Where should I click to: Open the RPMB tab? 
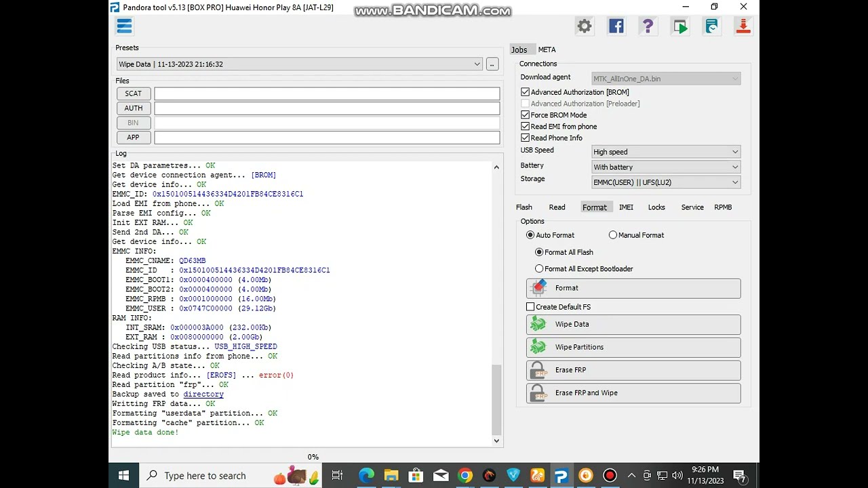723,207
